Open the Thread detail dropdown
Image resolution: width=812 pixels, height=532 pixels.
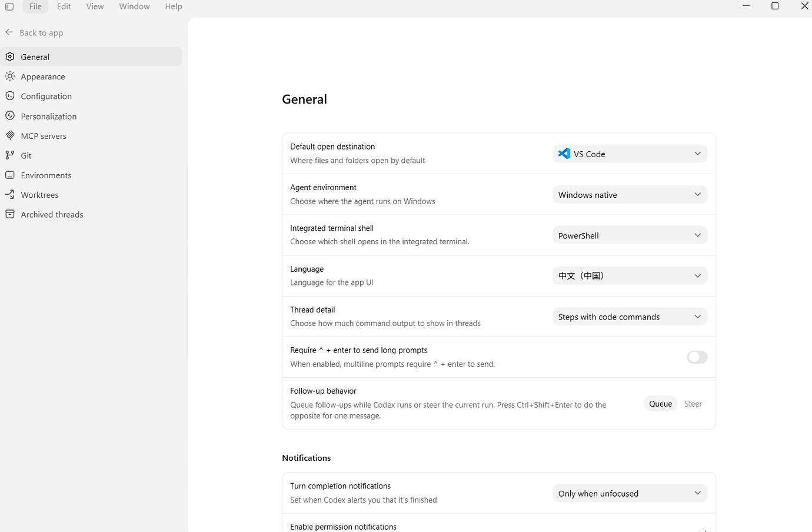[x=630, y=317]
